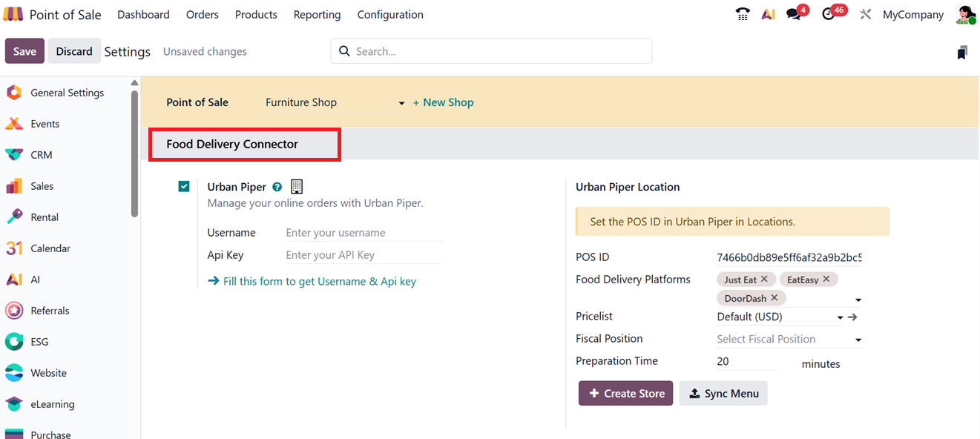Remove the Just Eat platform tag
Viewport: 980px width, 439px height.
764,280
